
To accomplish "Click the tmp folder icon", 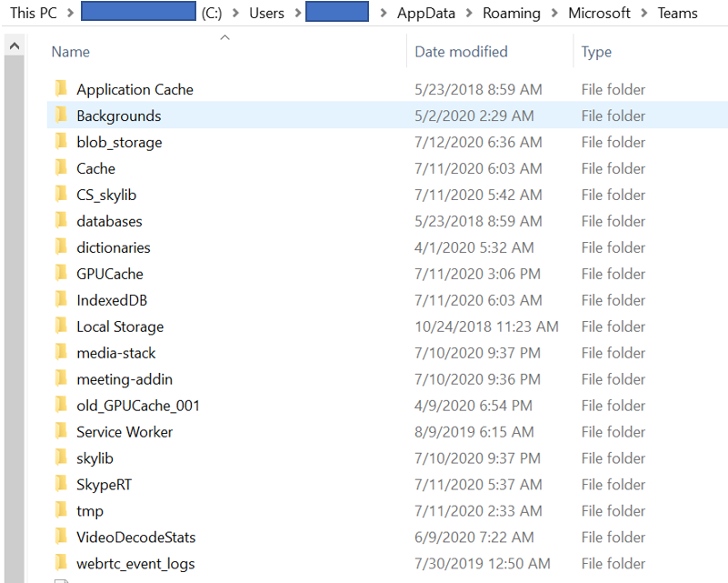I will coord(61,510).
